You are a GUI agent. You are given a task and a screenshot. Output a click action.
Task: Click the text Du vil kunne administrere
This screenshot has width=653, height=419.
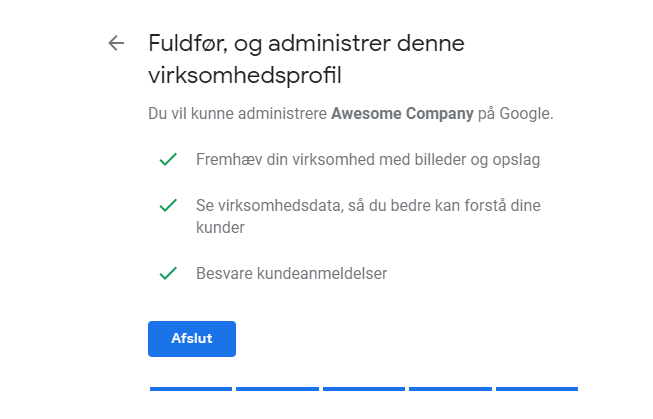237,113
